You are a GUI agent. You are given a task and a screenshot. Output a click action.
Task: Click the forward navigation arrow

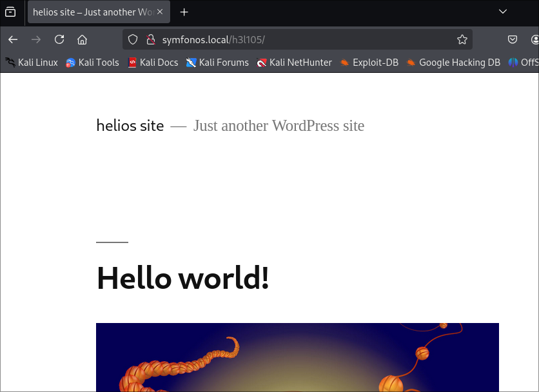coord(36,40)
